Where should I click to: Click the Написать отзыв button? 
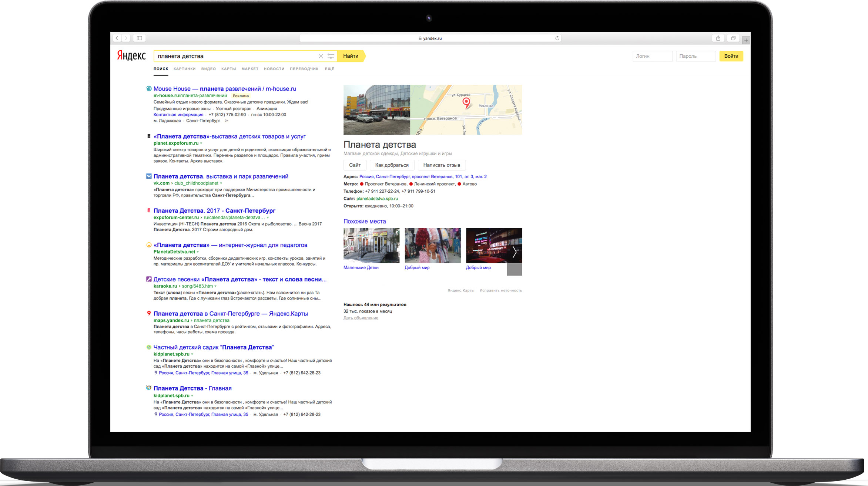tap(442, 165)
